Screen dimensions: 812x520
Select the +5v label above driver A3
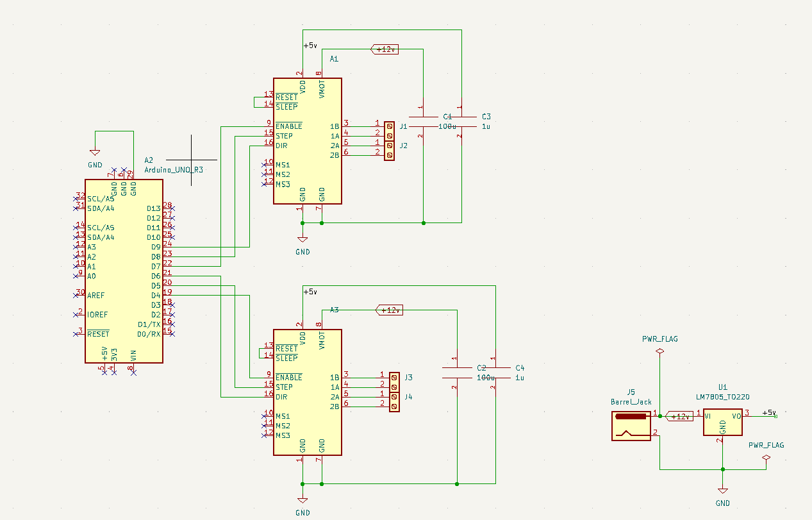click(310, 290)
